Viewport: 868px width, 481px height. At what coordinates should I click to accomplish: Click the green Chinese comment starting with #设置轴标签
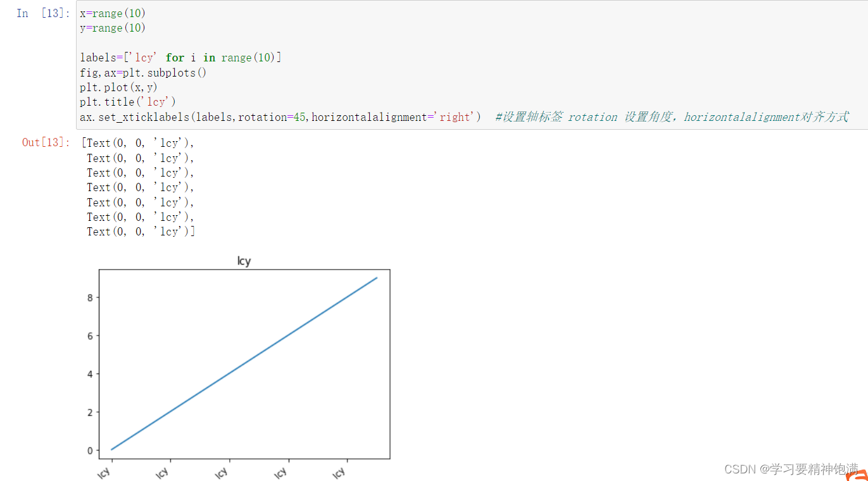[x=672, y=117]
